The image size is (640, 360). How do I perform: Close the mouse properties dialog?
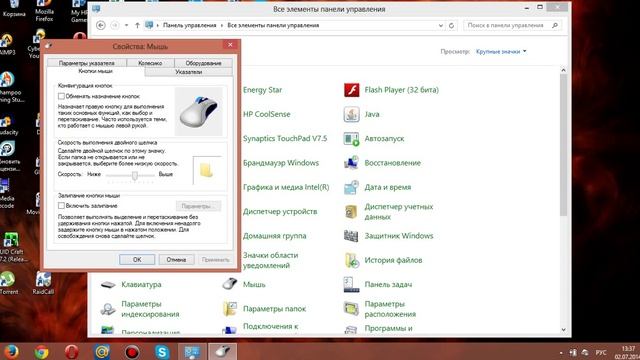[x=230, y=45]
